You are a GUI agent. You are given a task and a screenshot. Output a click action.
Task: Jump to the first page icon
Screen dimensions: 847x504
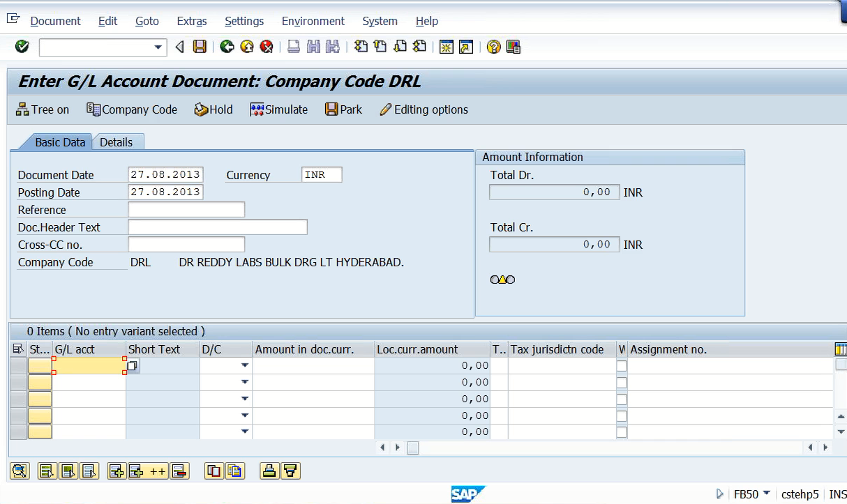pyautogui.click(x=361, y=47)
